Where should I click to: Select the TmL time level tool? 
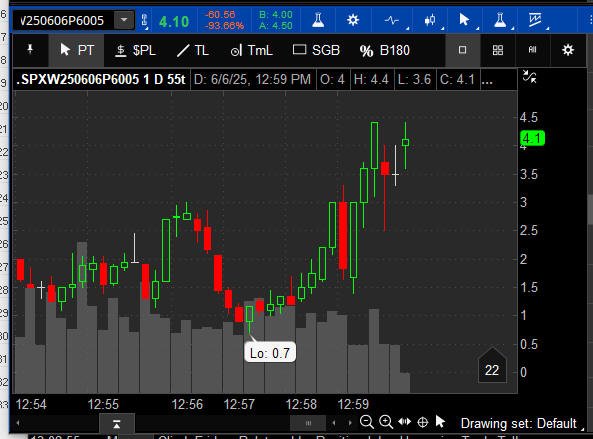click(251, 50)
